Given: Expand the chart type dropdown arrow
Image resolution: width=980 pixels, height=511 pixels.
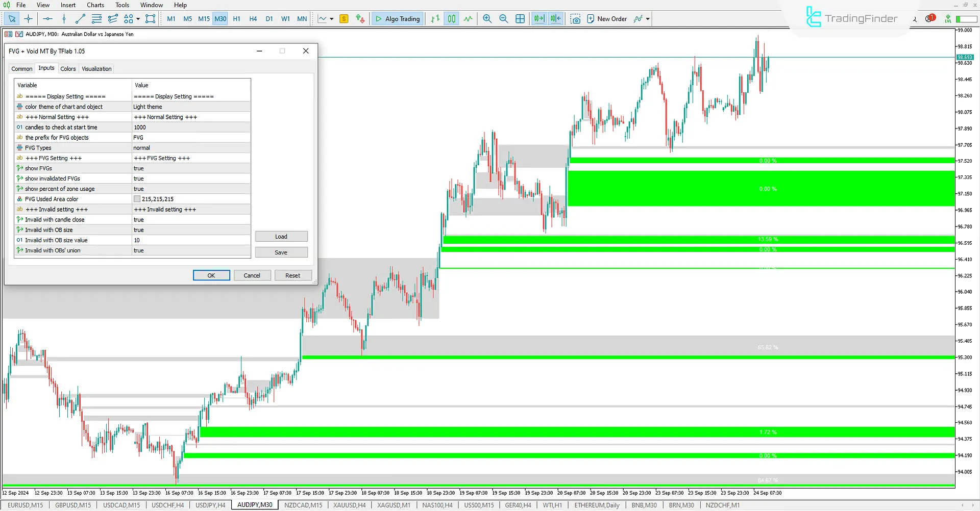Looking at the screenshot, I should coord(332,19).
